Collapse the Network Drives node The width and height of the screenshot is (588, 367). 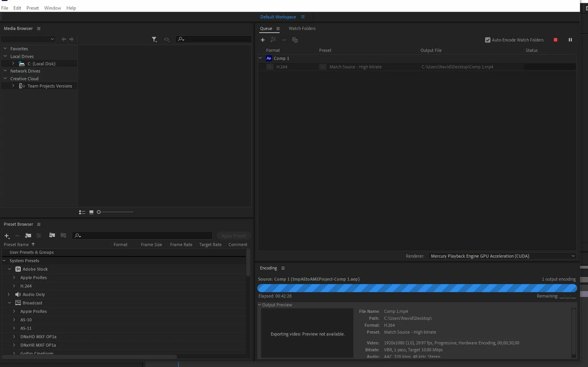click(x=5, y=71)
